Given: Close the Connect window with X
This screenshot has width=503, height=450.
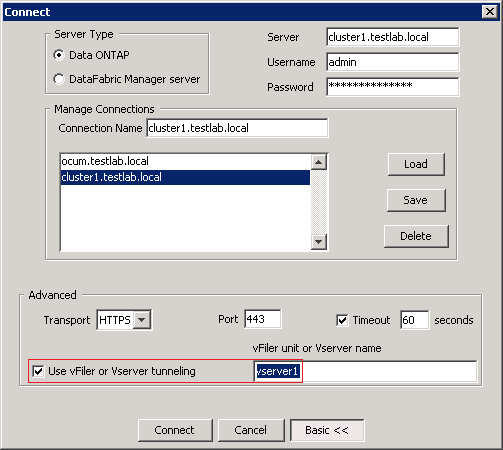Looking at the screenshot, I should pos(490,12).
